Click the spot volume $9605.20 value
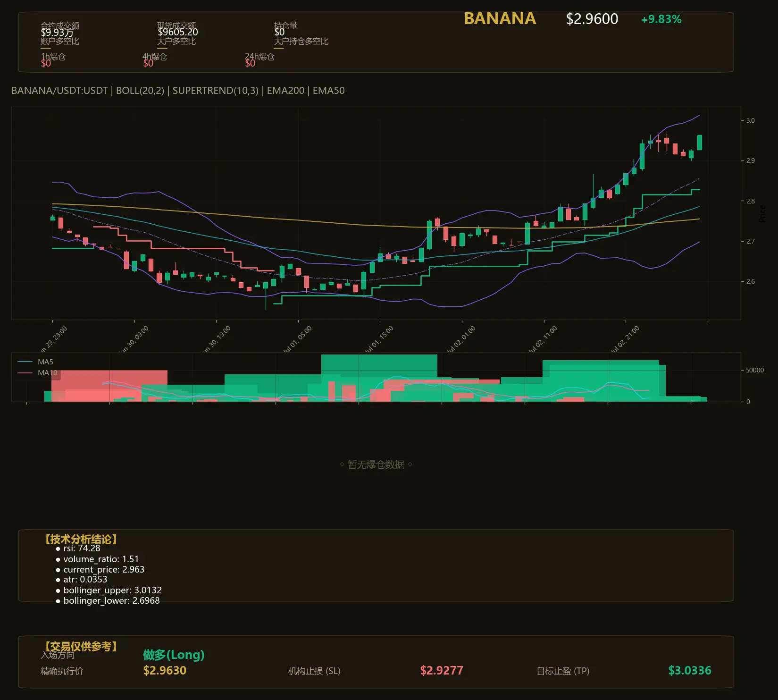Viewport: 778px width, 700px height. (x=177, y=32)
